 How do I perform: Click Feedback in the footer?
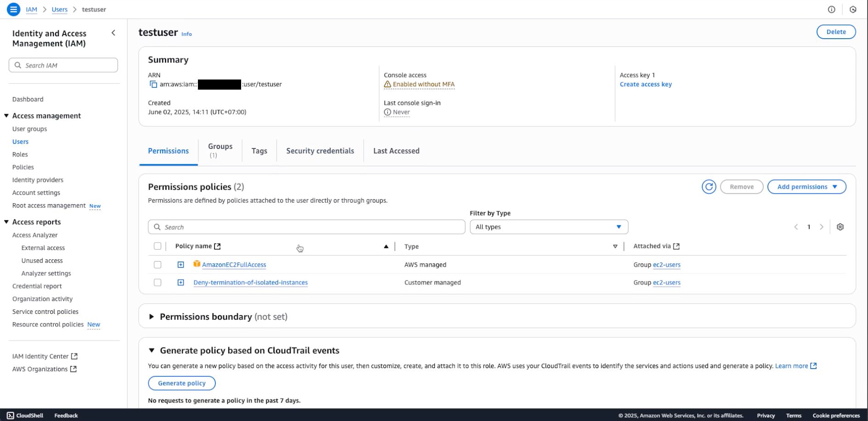click(66, 415)
